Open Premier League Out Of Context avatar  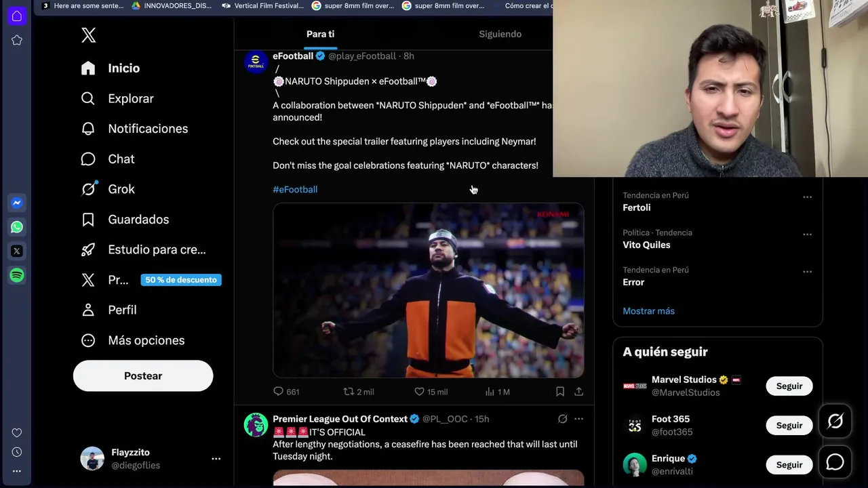pyautogui.click(x=256, y=425)
